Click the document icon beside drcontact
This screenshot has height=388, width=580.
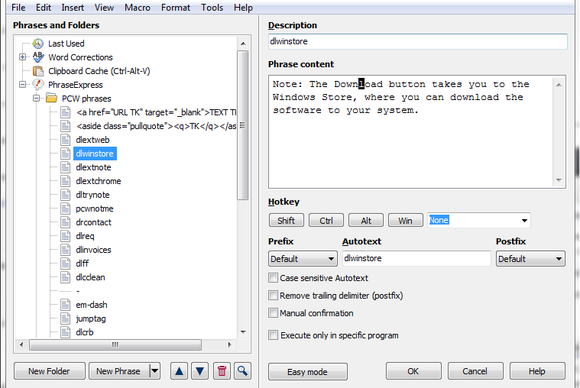pyautogui.click(x=65, y=222)
